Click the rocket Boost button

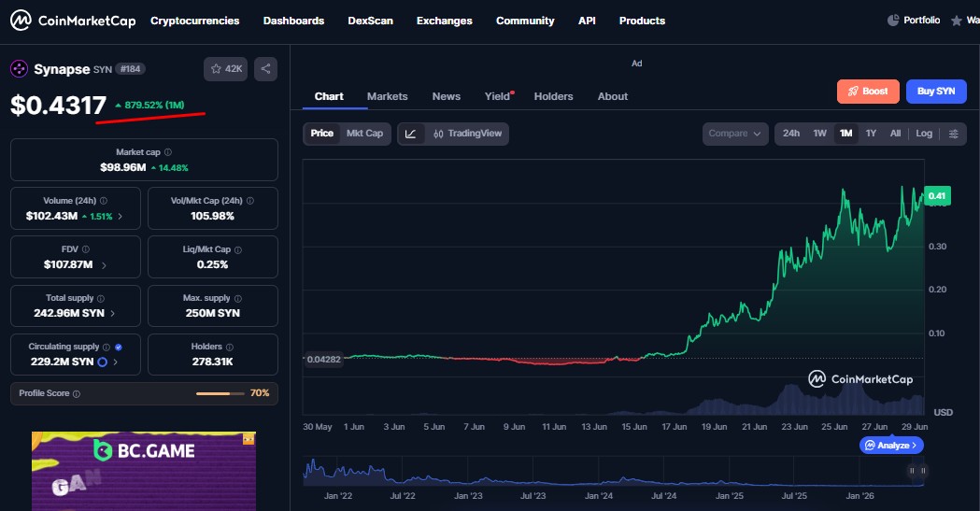(868, 92)
